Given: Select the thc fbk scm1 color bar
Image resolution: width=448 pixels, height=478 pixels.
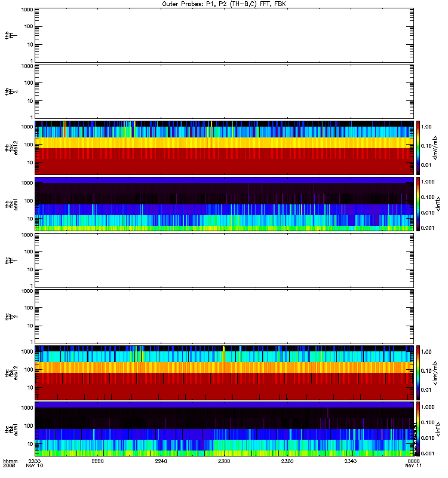Looking at the screenshot, I should pos(418,429).
